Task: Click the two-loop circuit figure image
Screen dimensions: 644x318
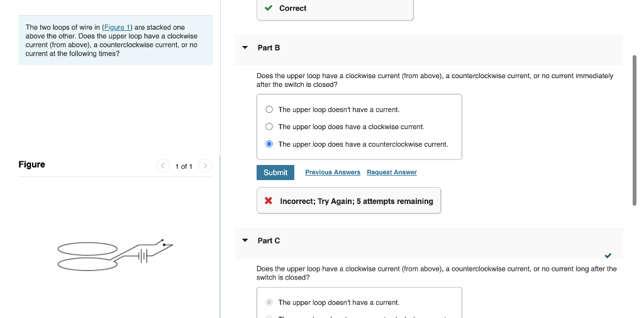Action: (x=115, y=254)
